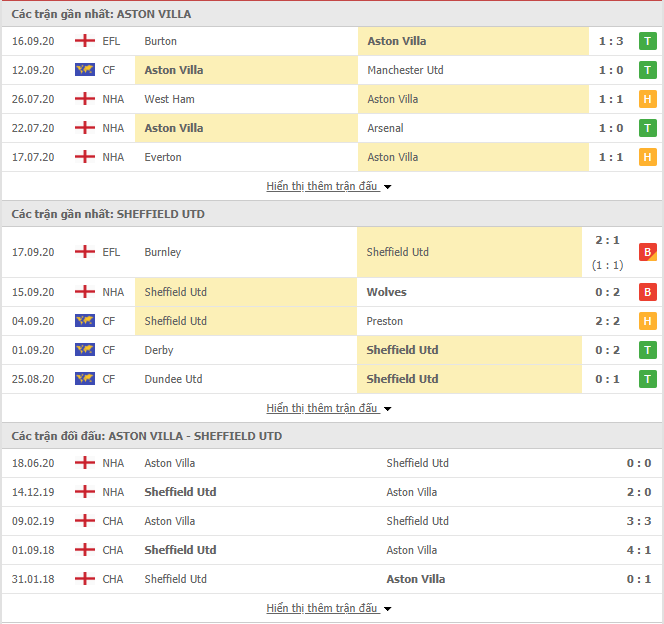Expand more Sheffield Utd recent matches
664x624 pixels.
click(329, 408)
